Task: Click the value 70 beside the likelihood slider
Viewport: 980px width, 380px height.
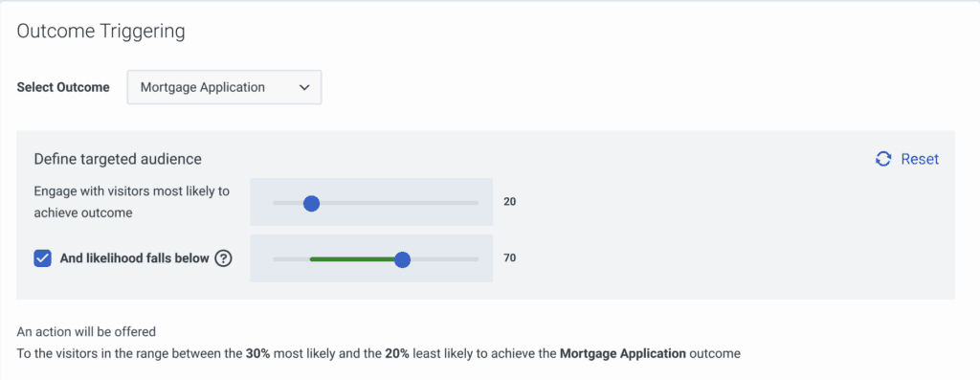Action: [509, 257]
